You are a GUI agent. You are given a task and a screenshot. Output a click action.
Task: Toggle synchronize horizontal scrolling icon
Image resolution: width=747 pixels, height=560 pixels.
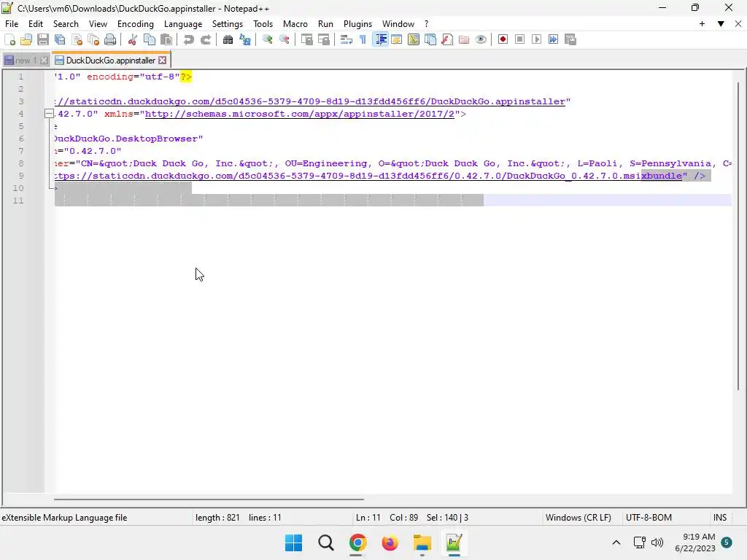point(324,39)
